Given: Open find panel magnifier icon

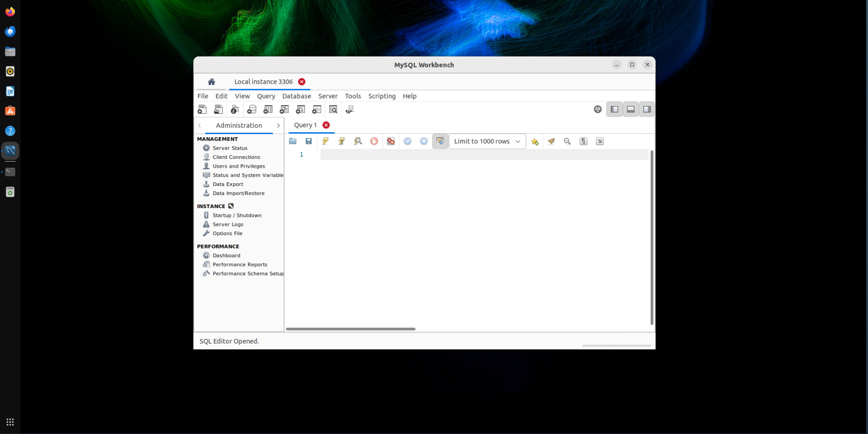Looking at the screenshot, I should (567, 141).
